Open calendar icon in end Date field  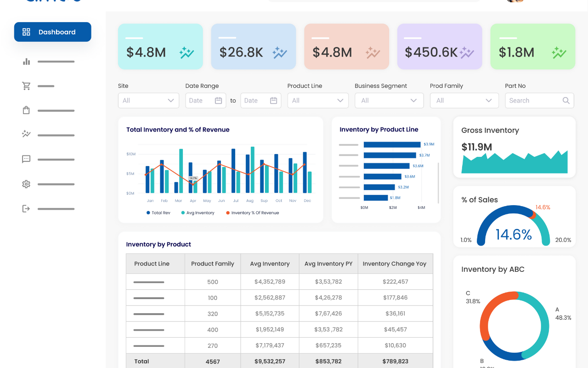click(273, 100)
